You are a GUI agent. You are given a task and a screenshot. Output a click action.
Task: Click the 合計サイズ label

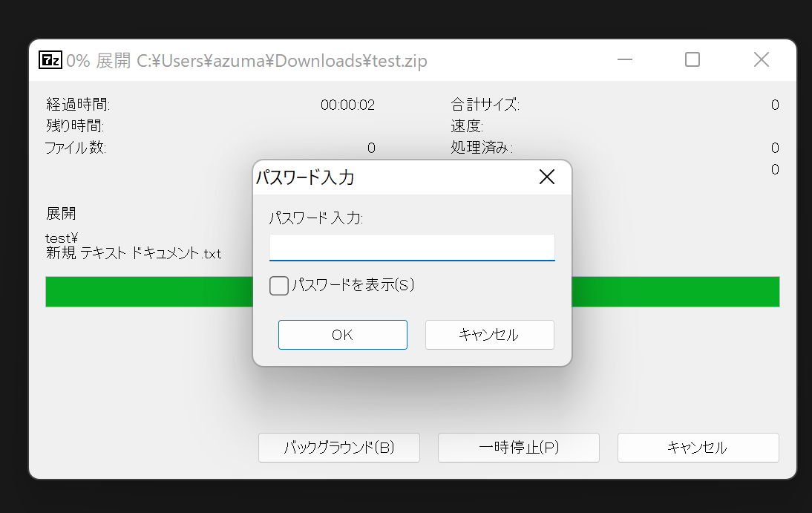pyautogui.click(x=485, y=105)
